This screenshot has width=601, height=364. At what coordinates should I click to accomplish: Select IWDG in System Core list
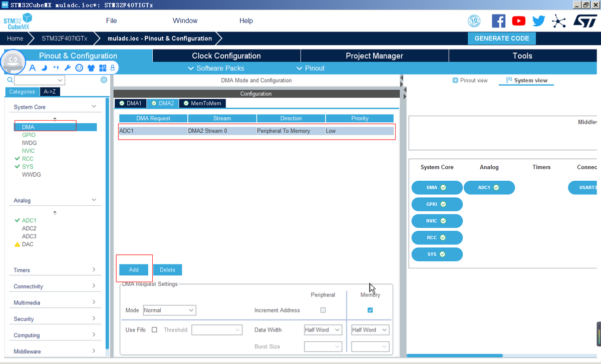29,143
